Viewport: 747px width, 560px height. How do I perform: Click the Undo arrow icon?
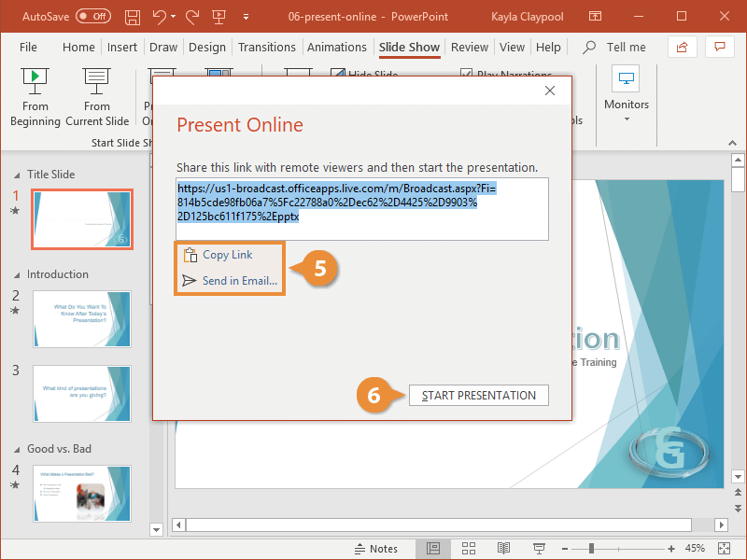[x=160, y=17]
